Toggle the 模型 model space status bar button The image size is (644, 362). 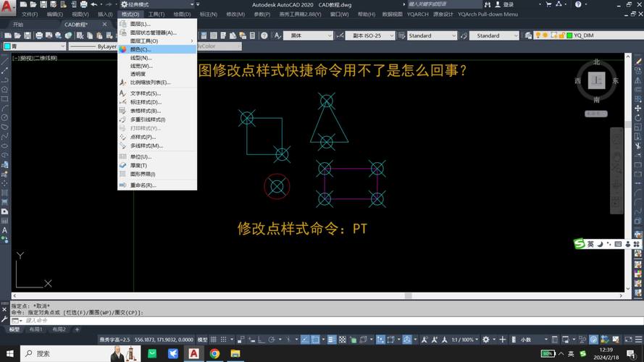point(202,340)
